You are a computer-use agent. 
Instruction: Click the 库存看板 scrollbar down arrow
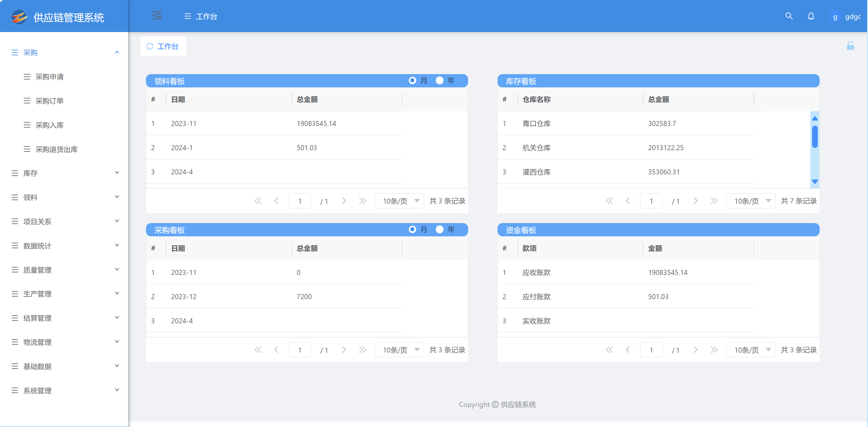[x=815, y=182]
